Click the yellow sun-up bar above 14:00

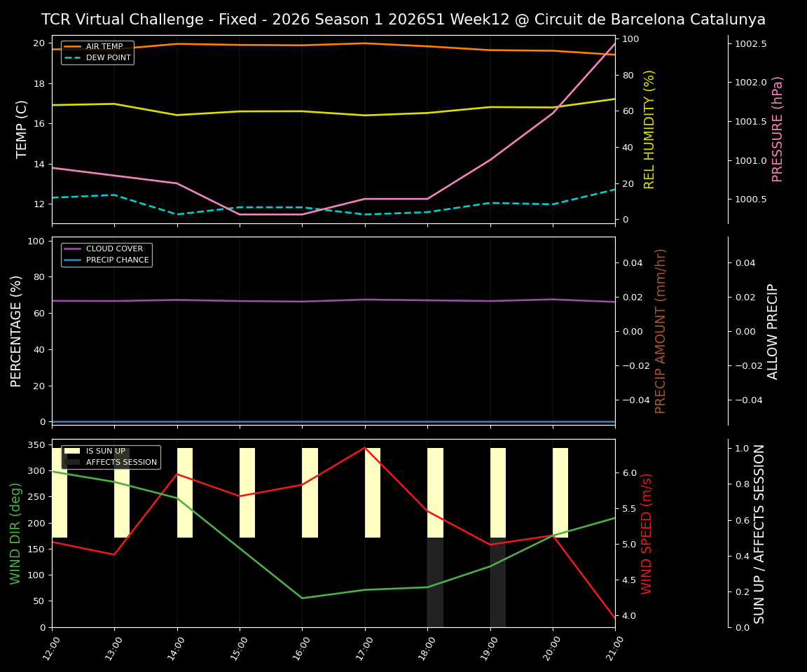pos(184,490)
